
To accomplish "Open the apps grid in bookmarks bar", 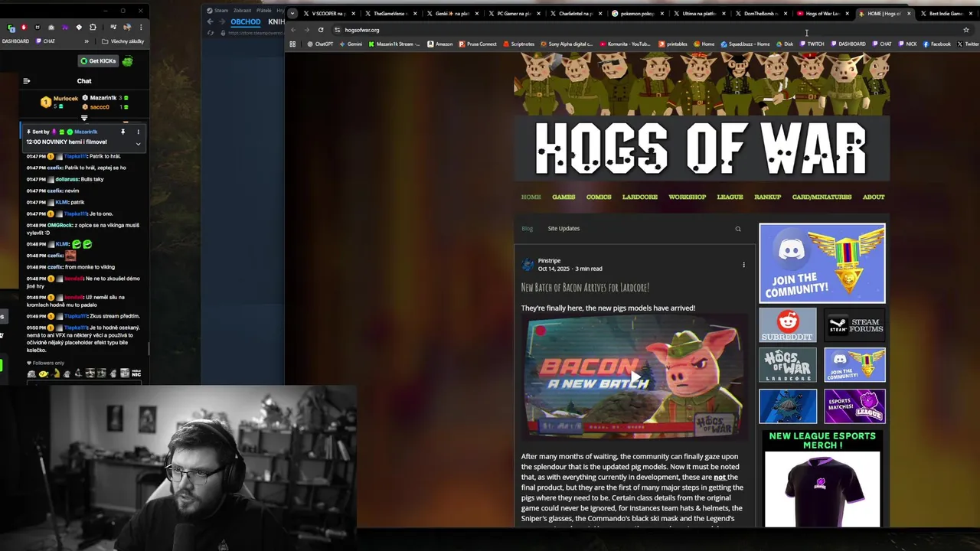I will coord(292,44).
